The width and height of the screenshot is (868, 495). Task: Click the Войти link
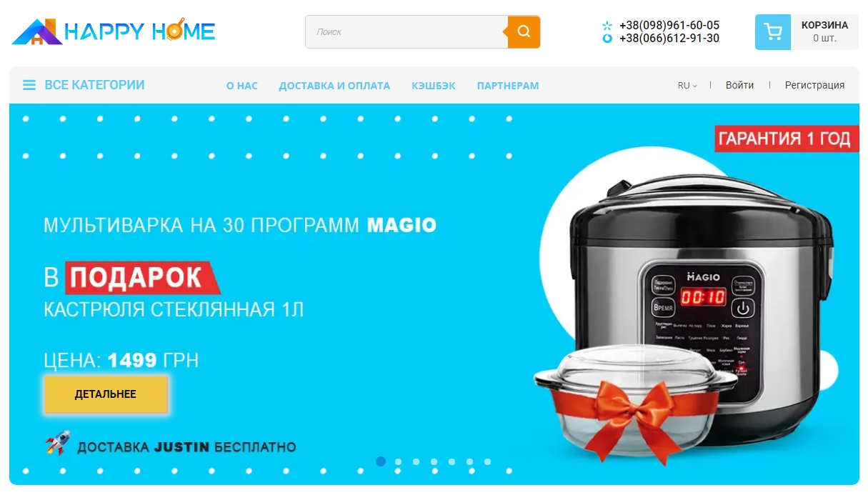[739, 85]
